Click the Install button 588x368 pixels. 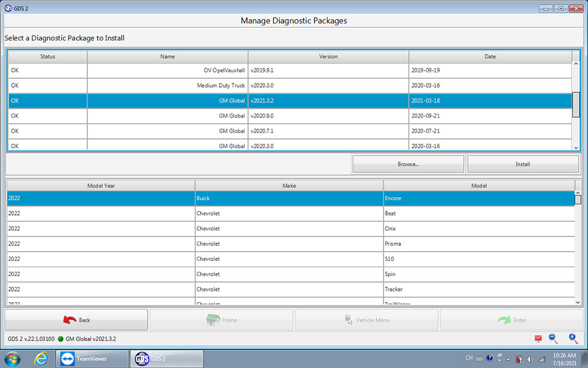(523, 164)
